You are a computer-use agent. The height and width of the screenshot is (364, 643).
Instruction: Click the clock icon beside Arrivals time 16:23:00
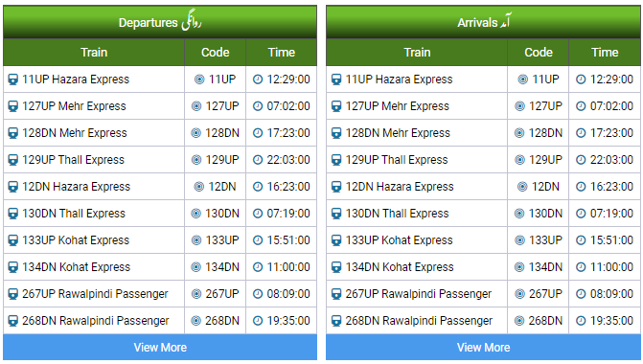click(x=581, y=187)
